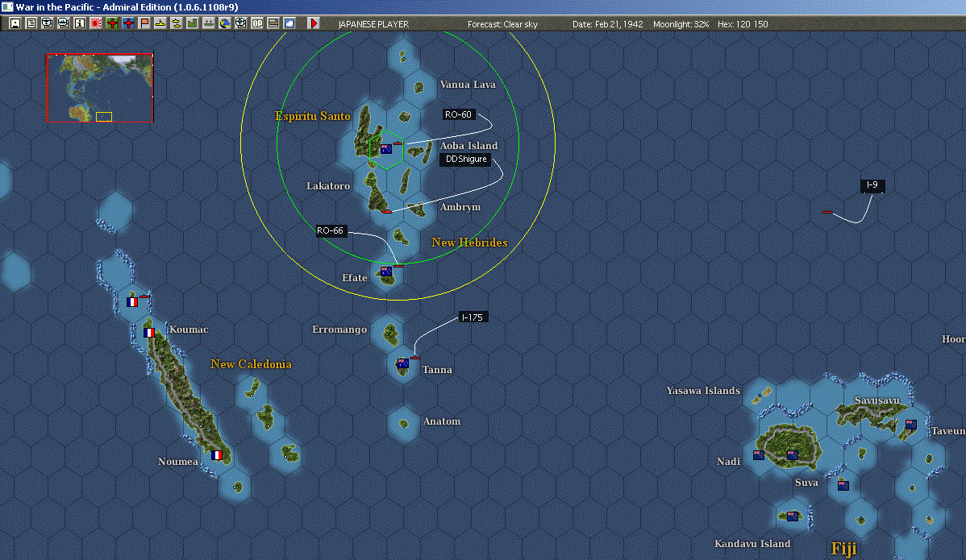Click the Australian flag at Espiritu Santo

coord(386,148)
